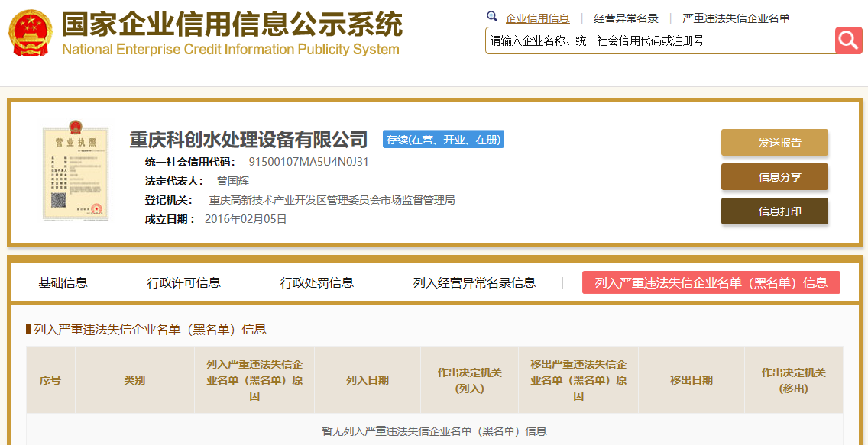Screen dimensions: 868x445
Task: Click the 列入日期 column header
Action: [x=367, y=380]
